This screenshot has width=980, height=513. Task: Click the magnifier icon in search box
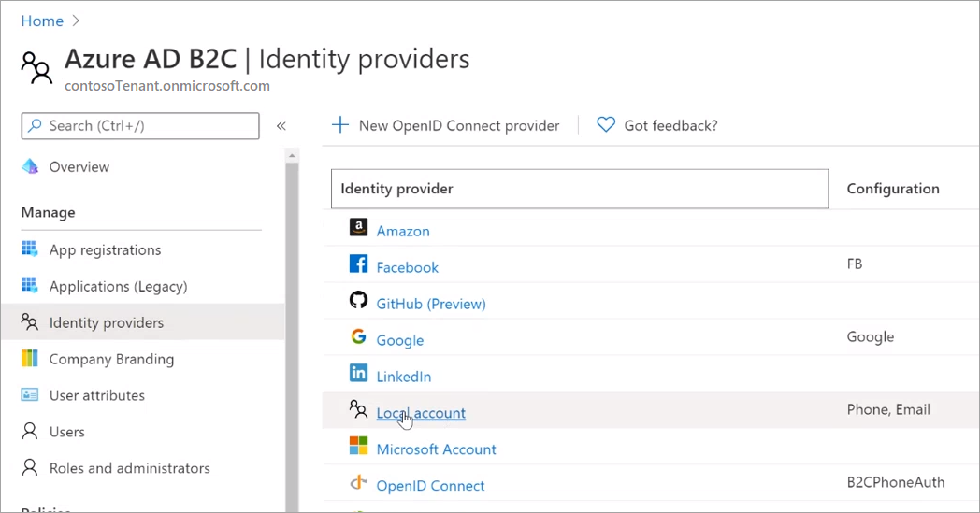[x=35, y=125]
